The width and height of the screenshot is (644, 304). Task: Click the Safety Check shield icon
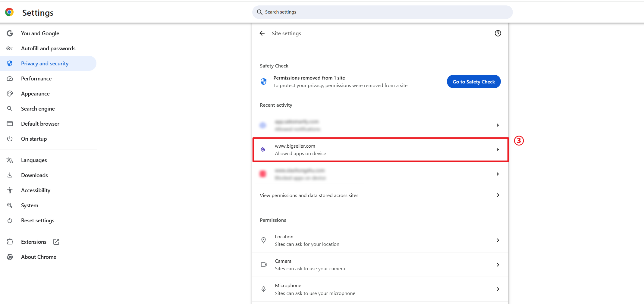point(263,82)
